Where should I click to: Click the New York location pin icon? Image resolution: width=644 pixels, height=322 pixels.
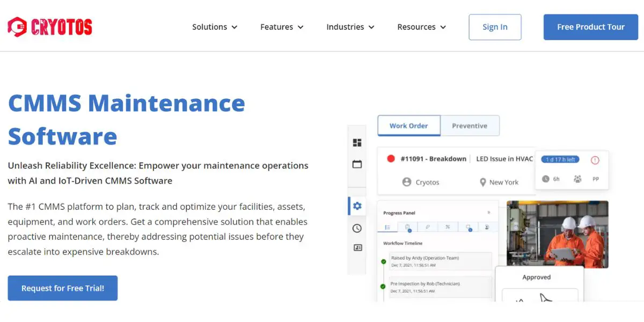(x=482, y=182)
